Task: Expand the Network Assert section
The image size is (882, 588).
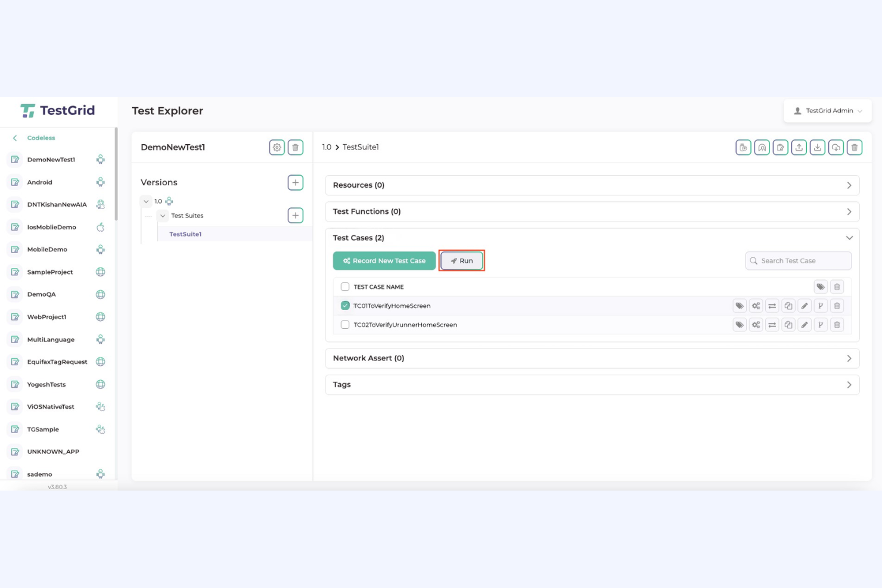Action: [849, 358]
